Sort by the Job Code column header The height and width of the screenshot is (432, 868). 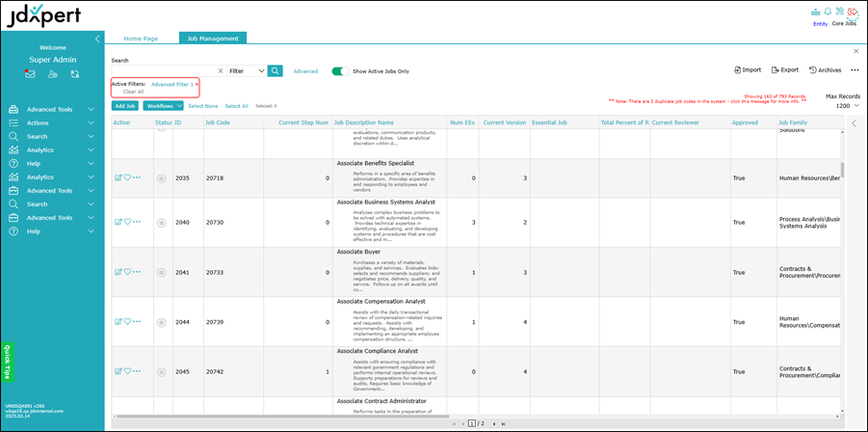coord(218,122)
